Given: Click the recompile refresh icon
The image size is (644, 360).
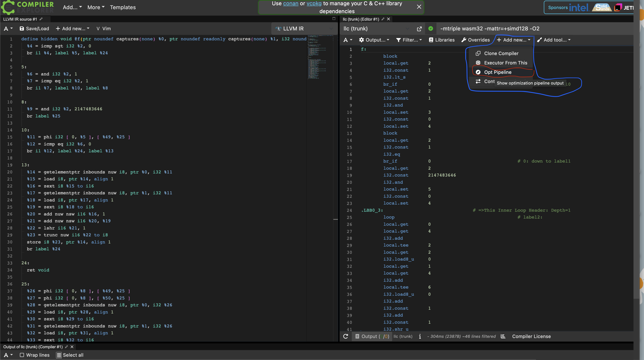Looking at the screenshot, I should click(345, 336).
